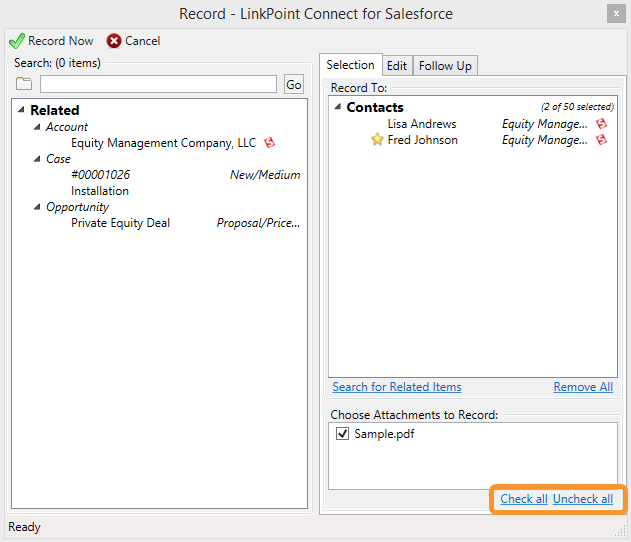
Task: Collapse the Case group
Action: pyautogui.click(x=37, y=159)
